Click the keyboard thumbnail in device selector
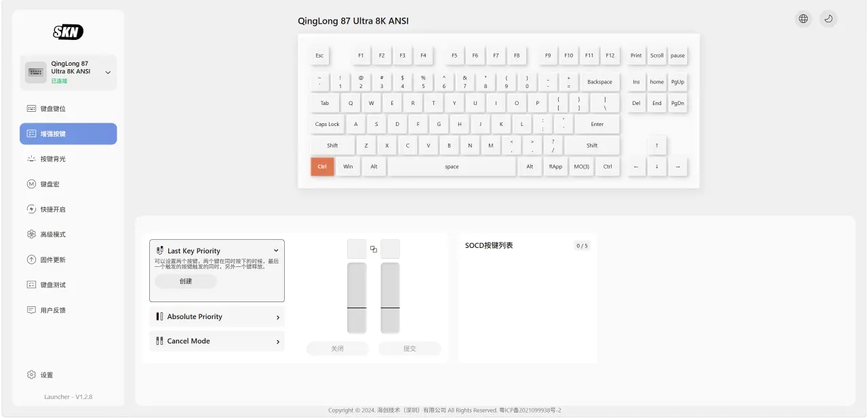Viewport: 868px width, 418px height. tap(36, 72)
